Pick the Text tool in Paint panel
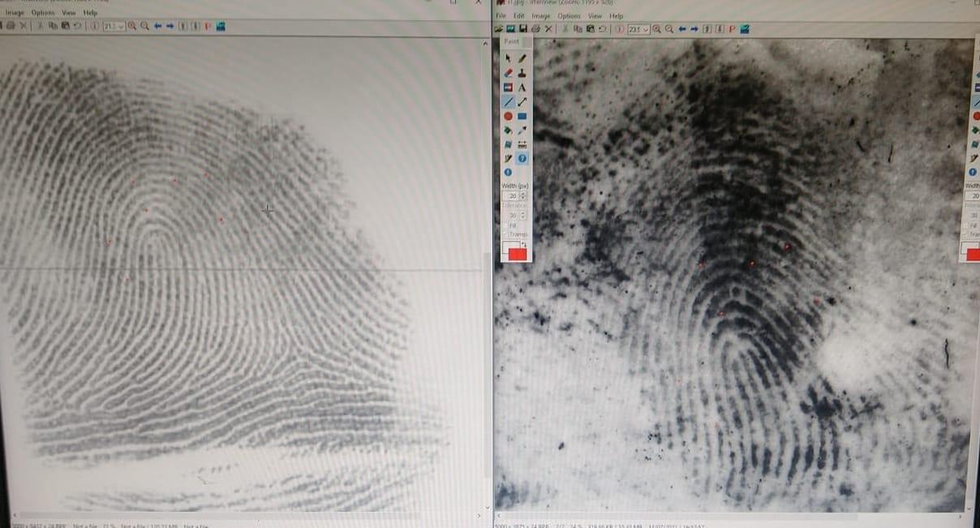 tap(522, 88)
